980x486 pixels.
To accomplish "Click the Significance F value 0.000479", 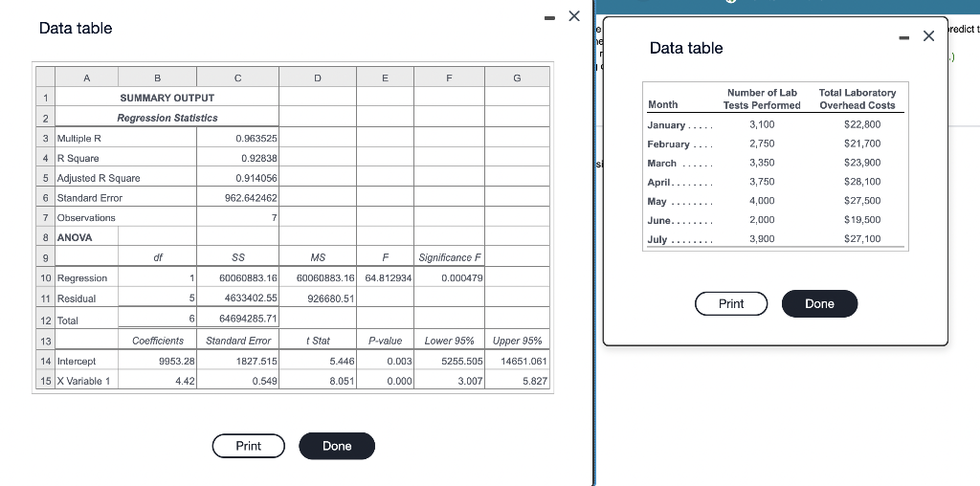I will click(x=462, y=278).
